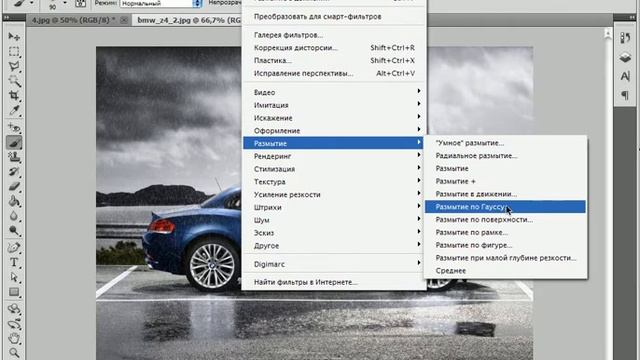Open the Пластика filter
Viewport: 640px width, 360px height.
[334, 60]
